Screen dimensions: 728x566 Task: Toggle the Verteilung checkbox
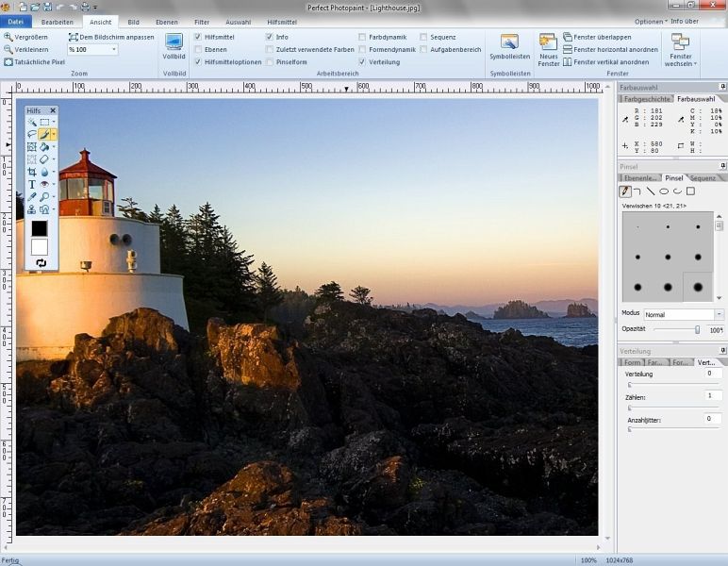[x=362, y=62]
